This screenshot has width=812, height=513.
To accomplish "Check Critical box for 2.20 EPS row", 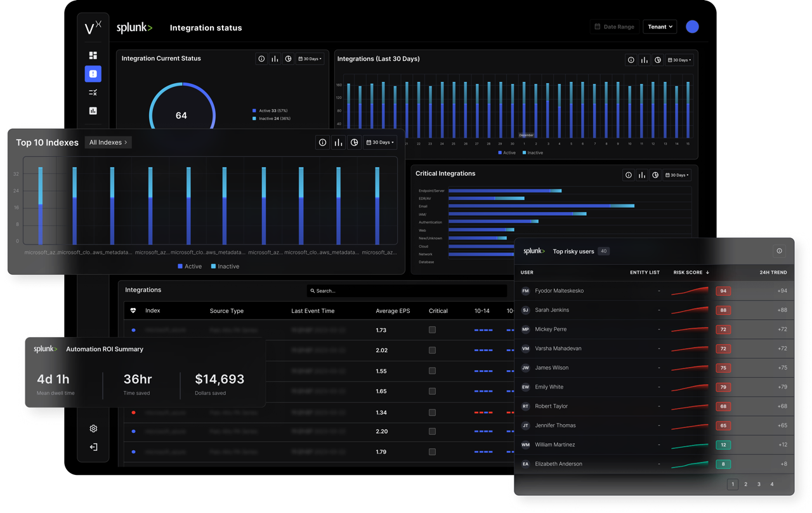I will 432,432.
